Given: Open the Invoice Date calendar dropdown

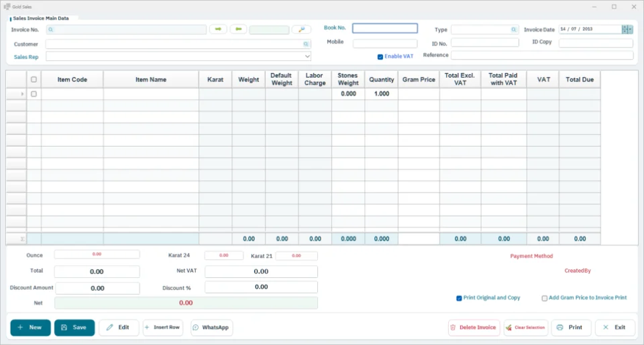Looking at the screenshot, I should click(631, 29).
